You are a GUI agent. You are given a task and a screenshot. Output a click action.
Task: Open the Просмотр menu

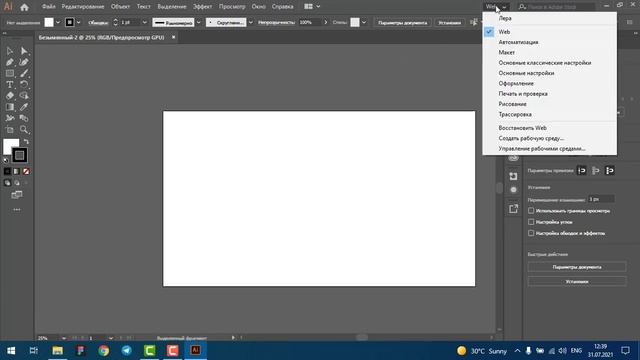pos(232,7)
